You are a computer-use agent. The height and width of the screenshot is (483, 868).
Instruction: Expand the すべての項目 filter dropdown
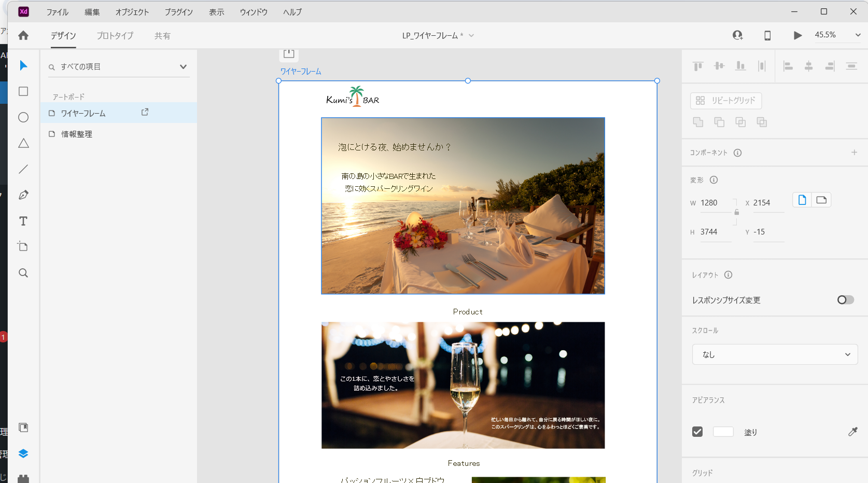(183, 66)
